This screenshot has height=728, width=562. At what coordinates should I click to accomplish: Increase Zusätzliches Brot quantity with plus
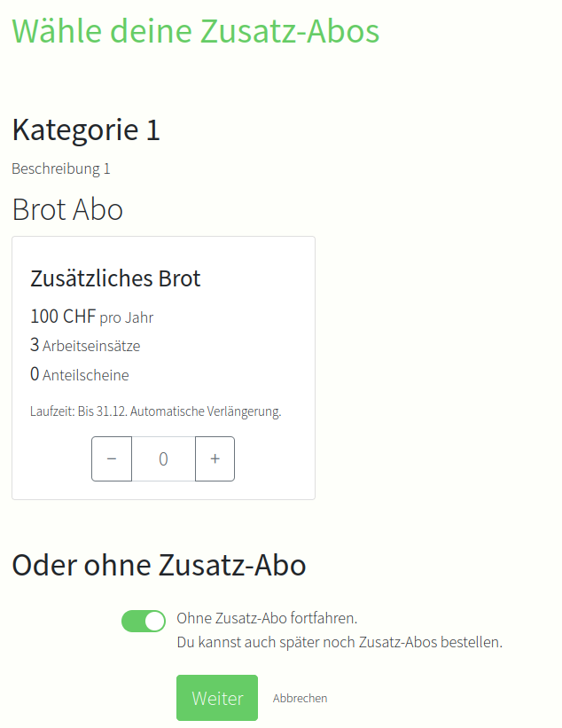[x=215, y=458]
